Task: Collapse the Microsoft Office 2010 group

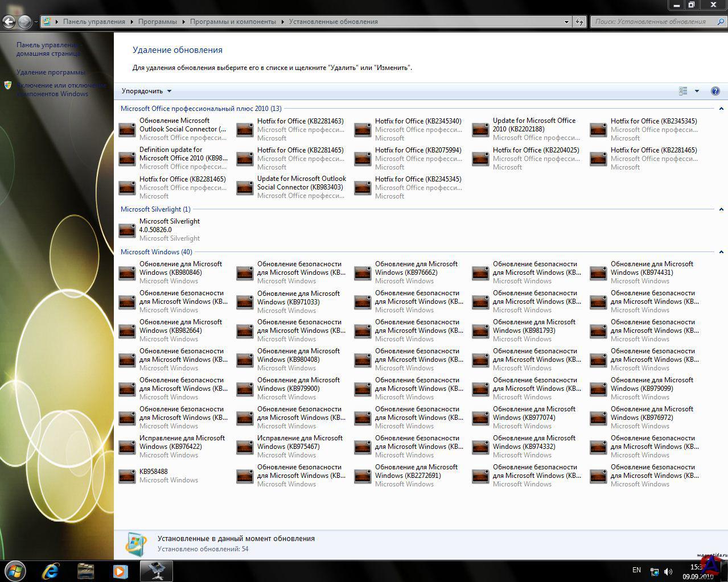Action: 721,109
